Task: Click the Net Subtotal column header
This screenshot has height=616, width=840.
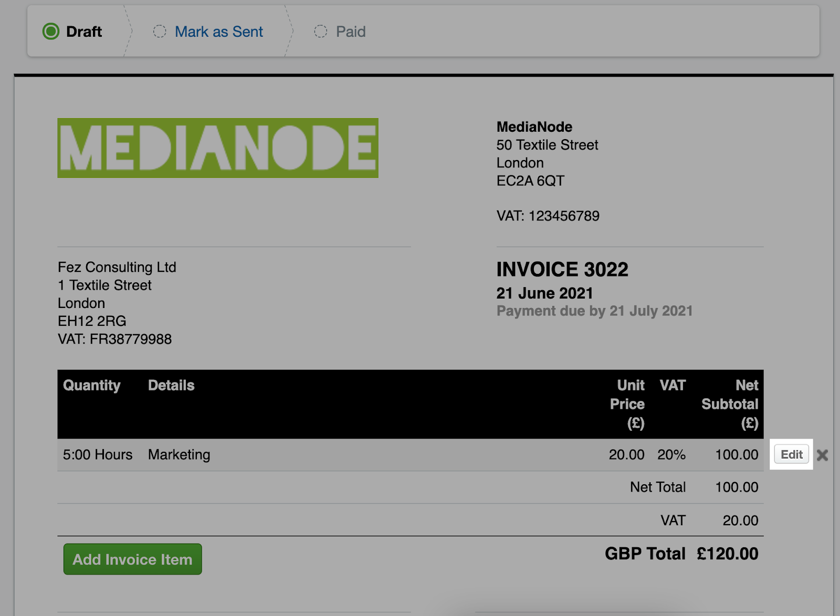Action: point(730,404)
